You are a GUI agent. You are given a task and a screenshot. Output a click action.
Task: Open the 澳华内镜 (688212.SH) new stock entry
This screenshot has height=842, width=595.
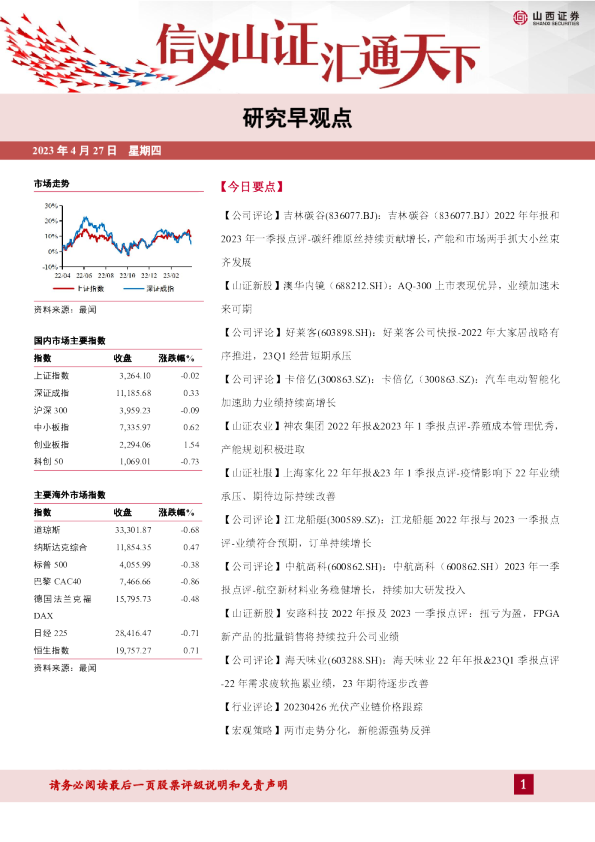[390, 297]
